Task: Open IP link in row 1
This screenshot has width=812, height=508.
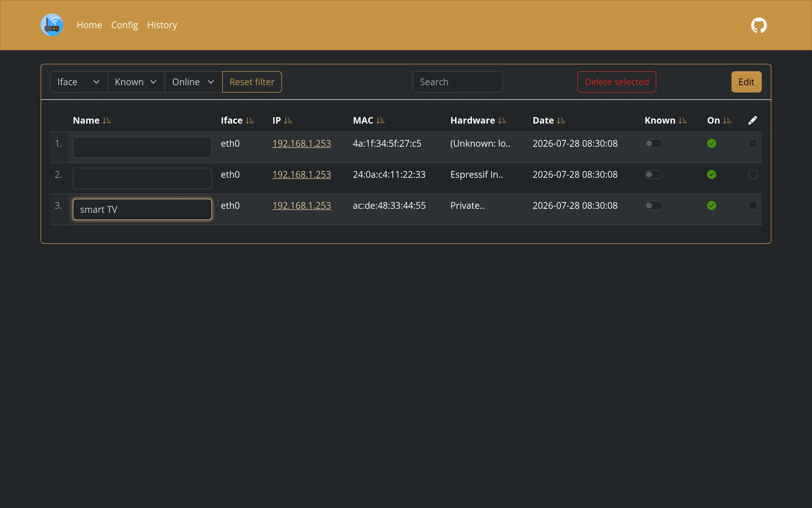Action: point(301,143)
